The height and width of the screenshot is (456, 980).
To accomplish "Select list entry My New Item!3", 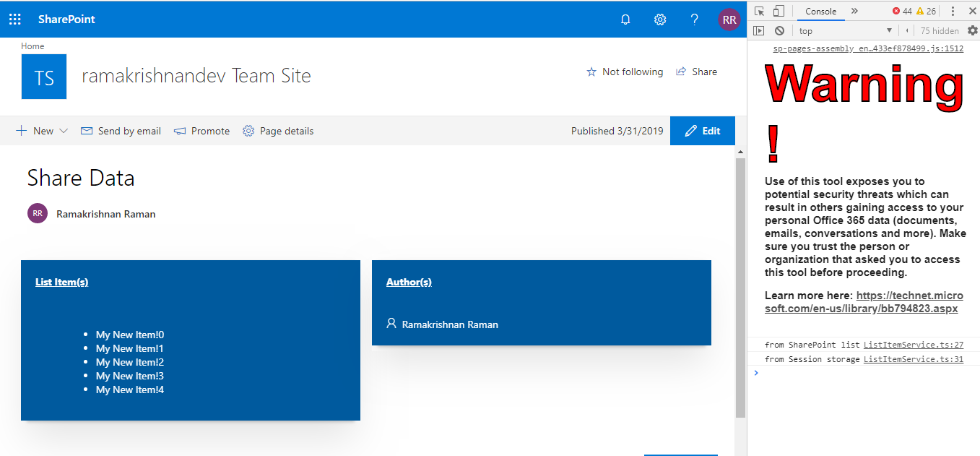I will [x=130, y=376].
